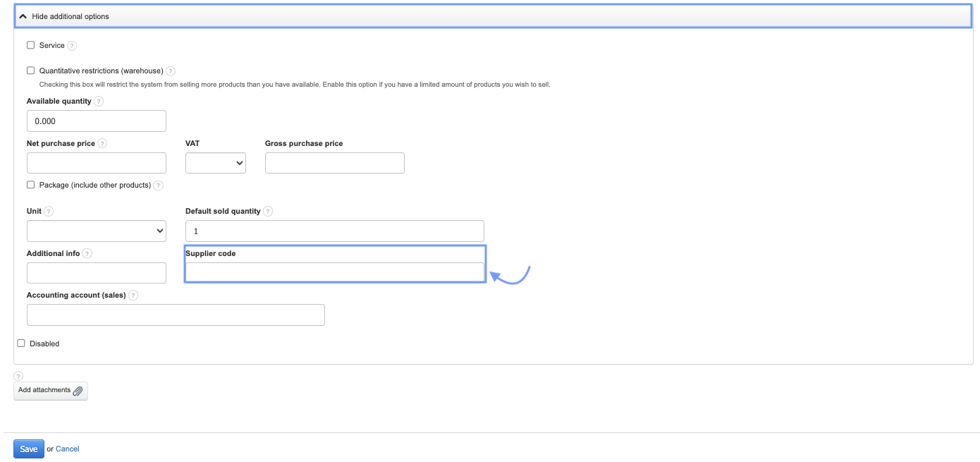
Task: Click the Cancel link
Action: (x=68, y=449)
